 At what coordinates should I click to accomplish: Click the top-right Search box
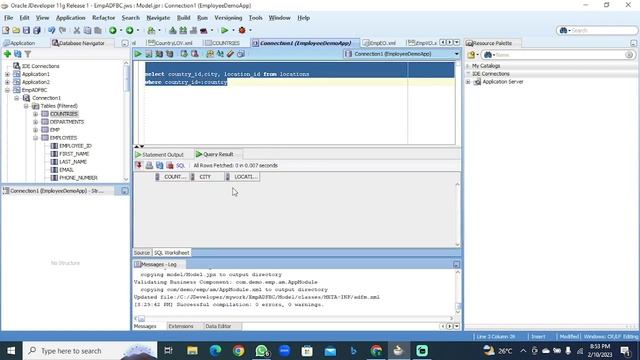click(x=597, y=30)
